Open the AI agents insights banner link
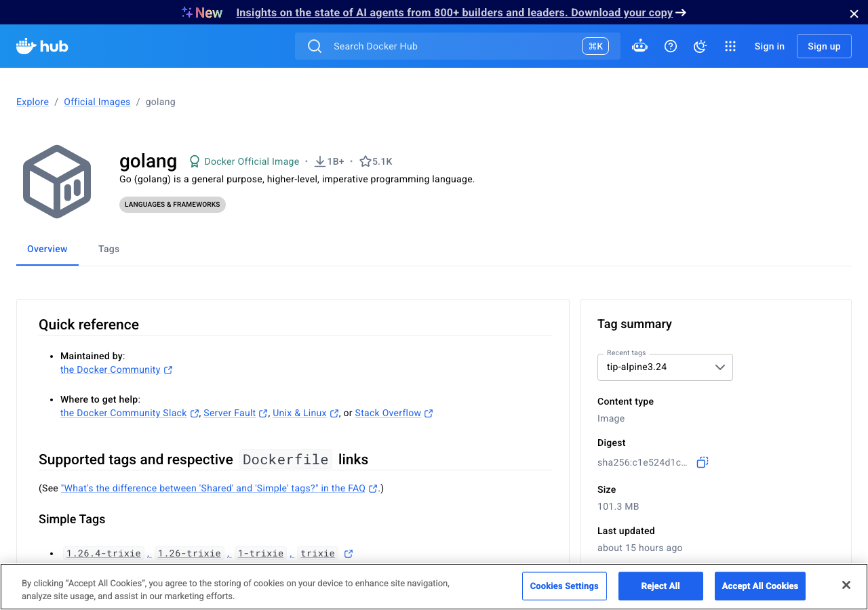The image size is (868, 610). 461,13
